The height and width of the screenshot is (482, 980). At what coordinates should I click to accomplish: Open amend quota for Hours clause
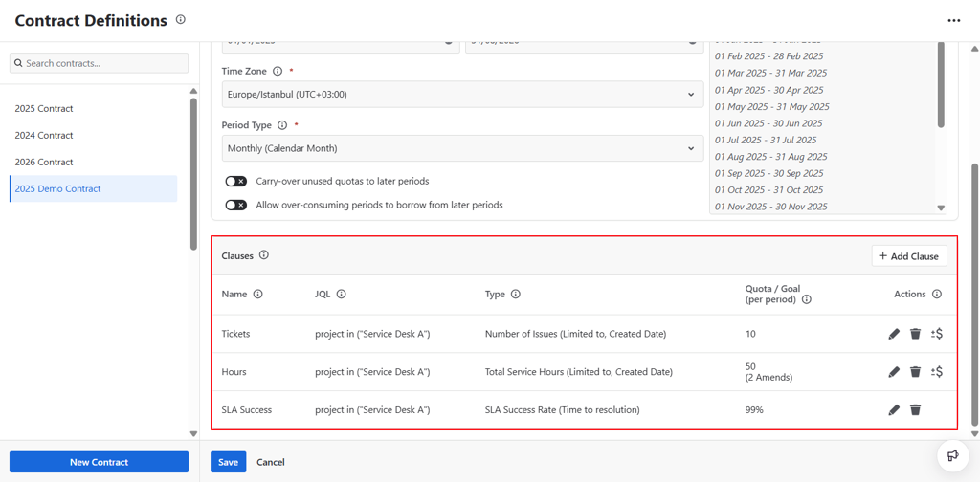pyautogui.click(x=937, y=372)
